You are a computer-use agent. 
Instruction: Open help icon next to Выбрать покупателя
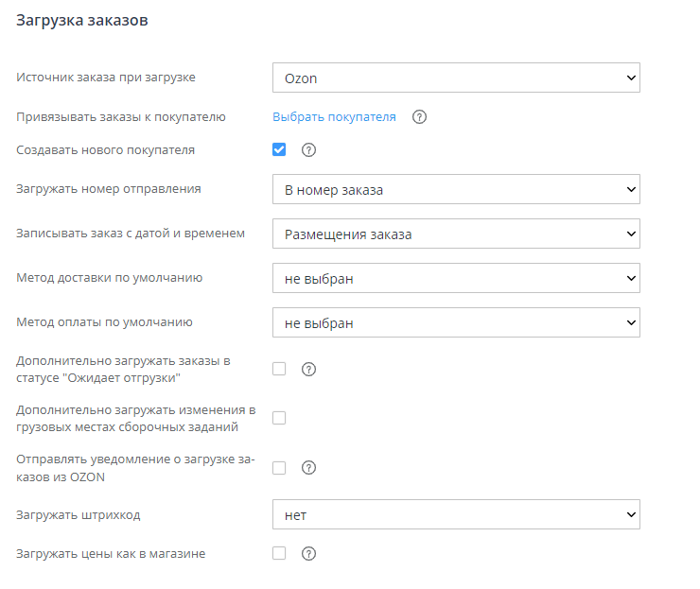pyautogui.click(x=420, y=117)
